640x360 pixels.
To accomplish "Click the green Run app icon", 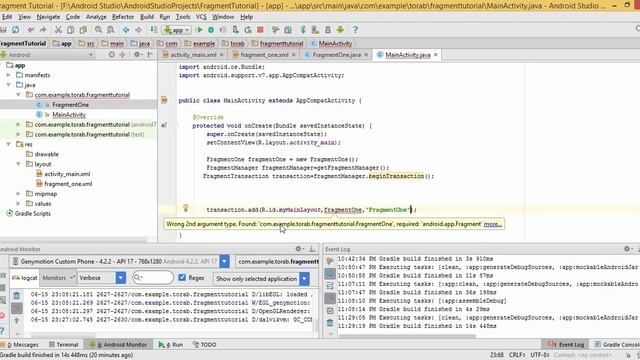I will (199, 30).
